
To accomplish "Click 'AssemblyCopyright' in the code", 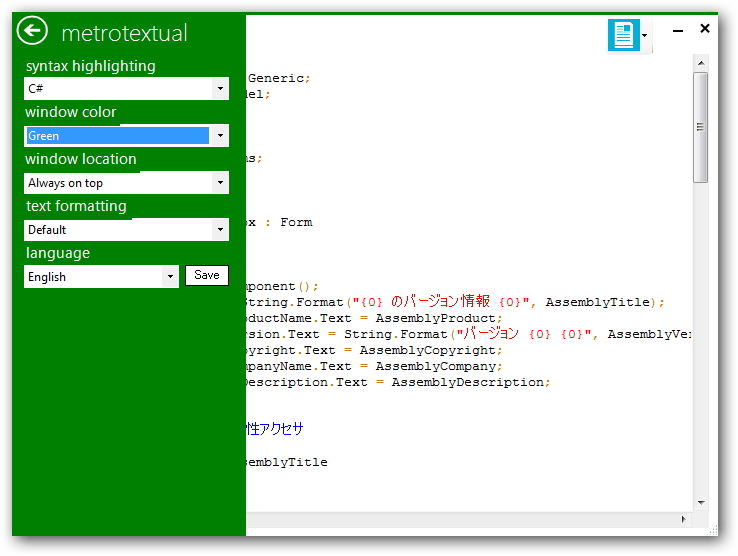I will point(427,350).
